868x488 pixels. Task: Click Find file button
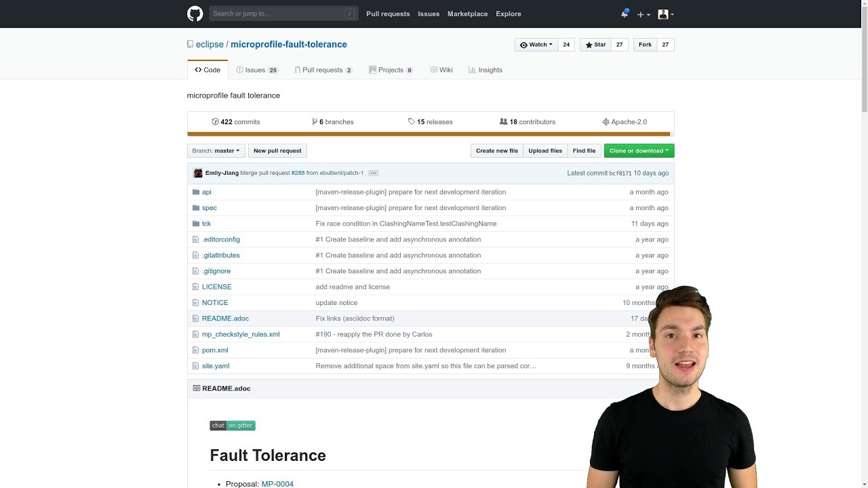(584, 150)
